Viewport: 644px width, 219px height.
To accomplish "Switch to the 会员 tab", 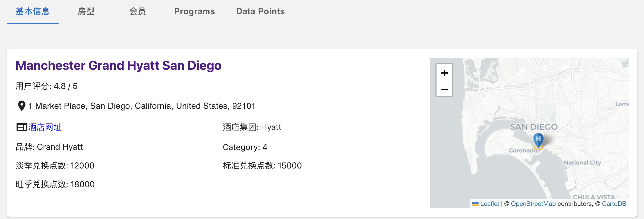I will click(x=138, y=12).
